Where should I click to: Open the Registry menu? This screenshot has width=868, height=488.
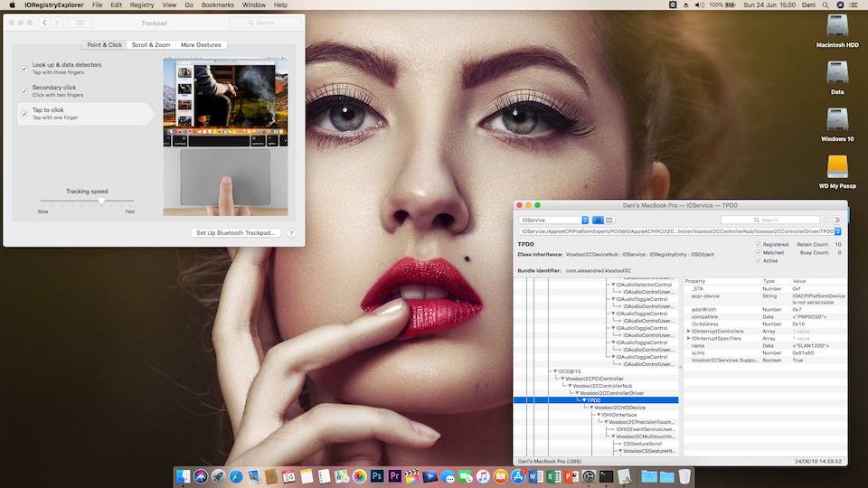coord(142,5)
